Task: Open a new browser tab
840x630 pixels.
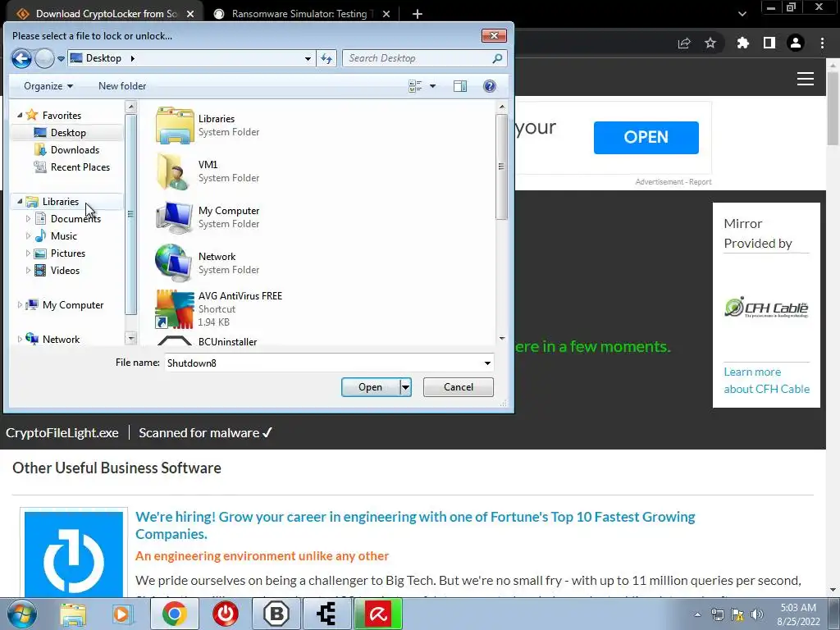Action: click(x=418, y=14)
